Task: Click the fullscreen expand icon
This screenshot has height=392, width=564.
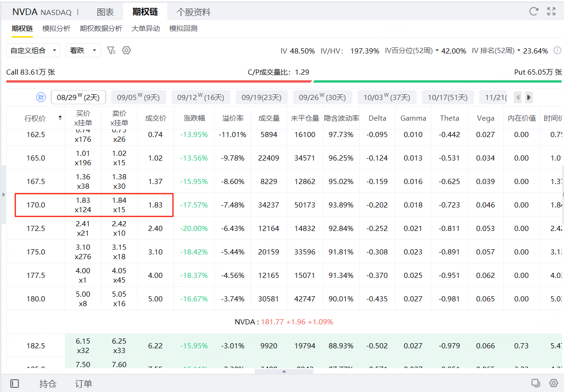Action: tap(551, 12)
